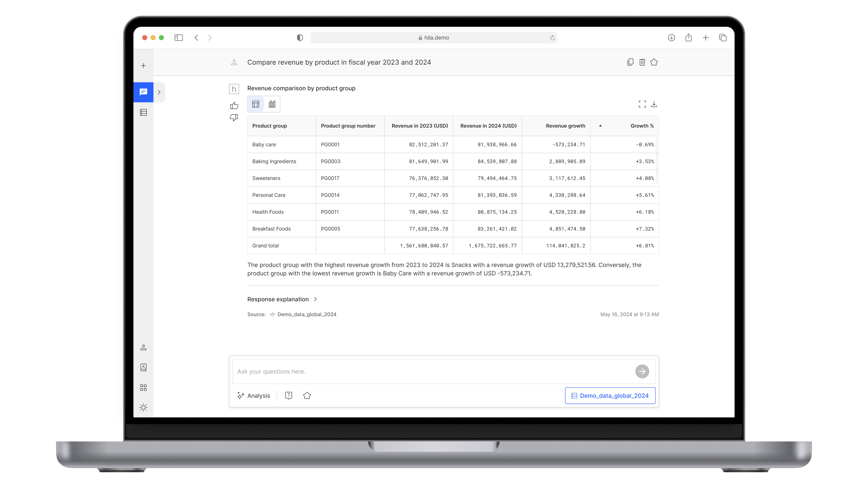This screenshot has height=488, width=868.
Task: Click the user avatar icon beside the question
Action: pyautogui.click(x=234, y=62)
